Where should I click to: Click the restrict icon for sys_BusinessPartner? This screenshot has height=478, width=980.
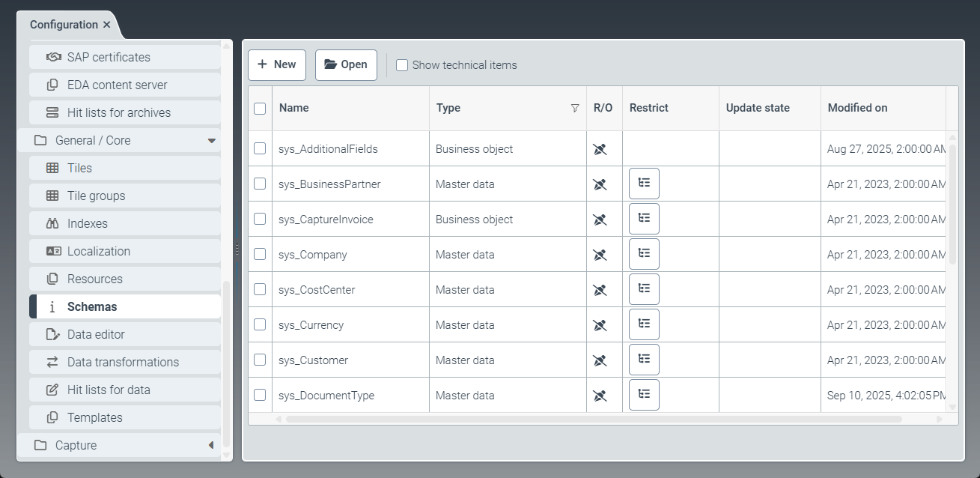click(x=644, y=184)
